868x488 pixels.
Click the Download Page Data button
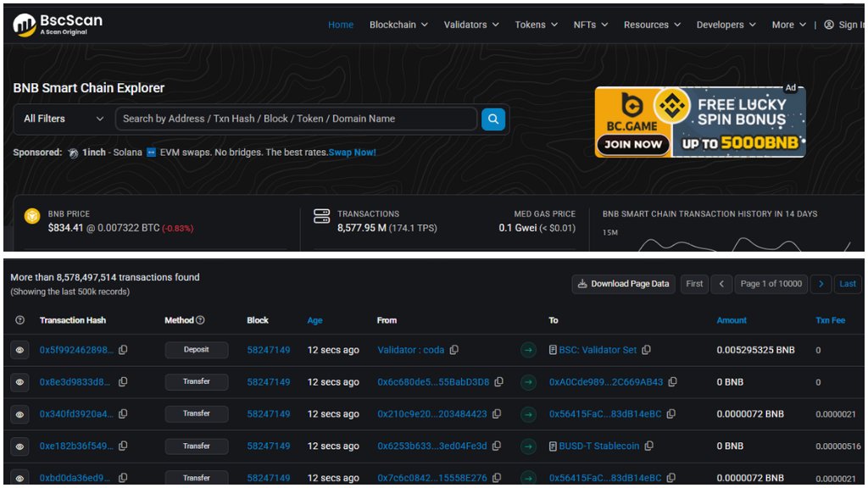pyautogui.click(x=623, y=284)
